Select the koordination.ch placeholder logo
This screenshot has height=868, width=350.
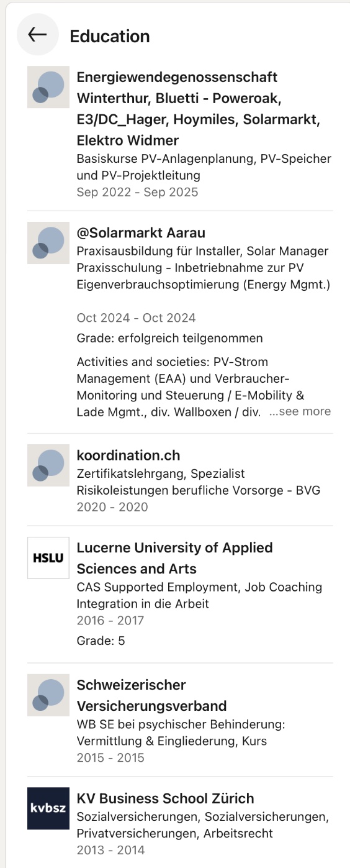[48, 465]
